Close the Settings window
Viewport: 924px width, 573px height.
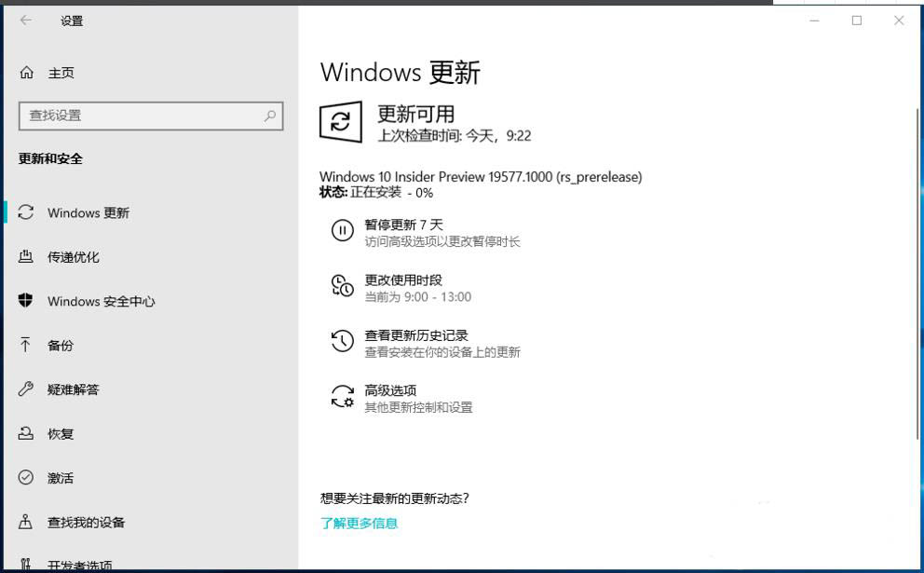click(x=899, y=20)
